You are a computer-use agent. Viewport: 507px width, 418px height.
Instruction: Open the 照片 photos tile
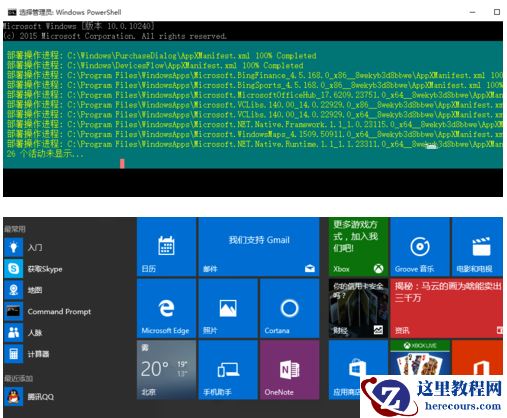point(228,308)
